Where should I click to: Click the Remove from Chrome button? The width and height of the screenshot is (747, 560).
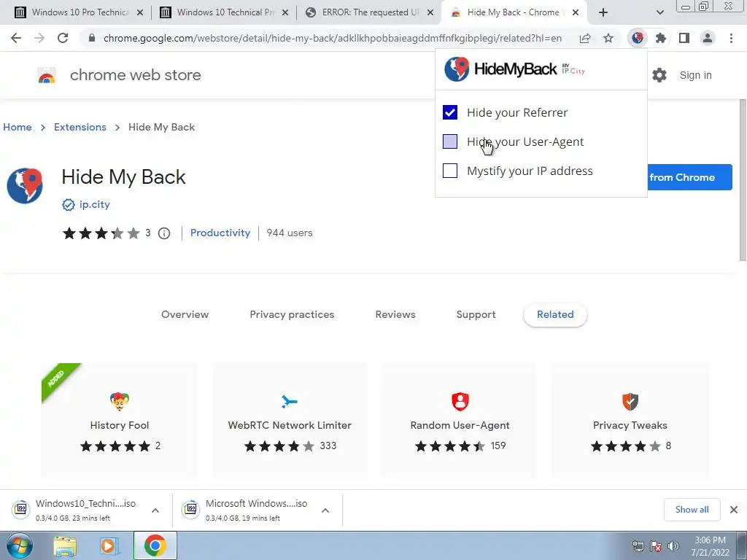point(689,177)
